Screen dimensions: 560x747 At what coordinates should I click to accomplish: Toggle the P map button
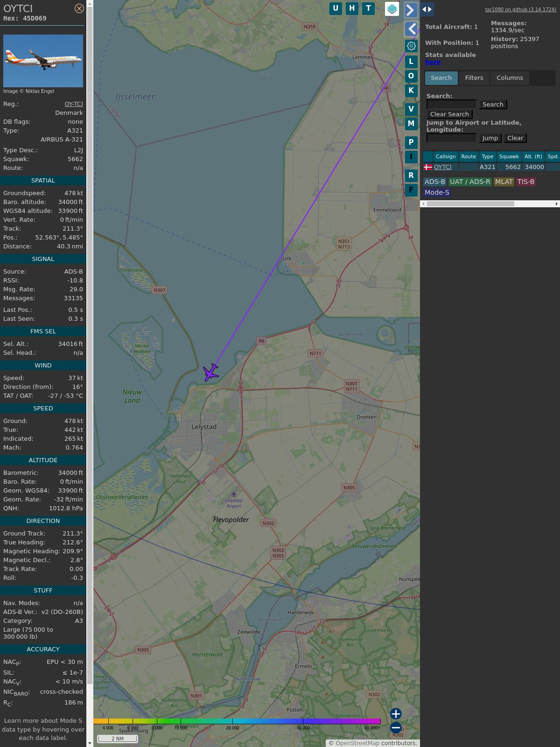(x=411, y=142)
